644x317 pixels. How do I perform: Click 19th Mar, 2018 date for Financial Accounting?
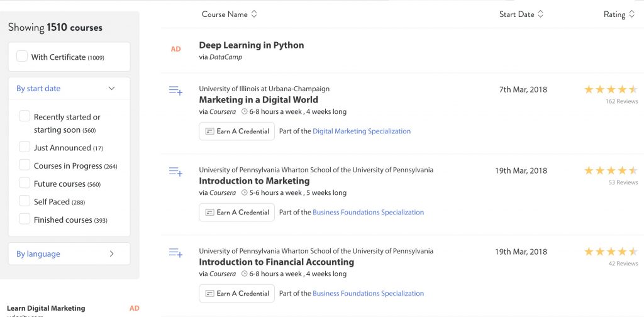click(x=521, y=252)
